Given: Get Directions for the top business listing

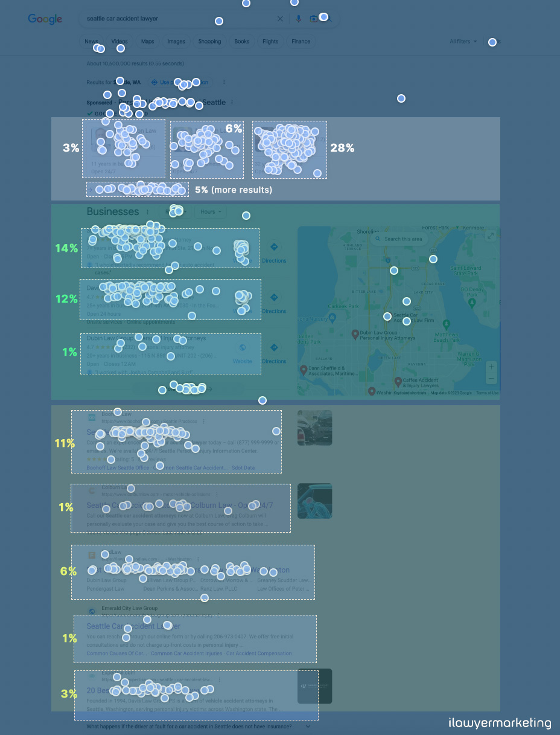Looking at the screenshot, I should tap(274, 252).
